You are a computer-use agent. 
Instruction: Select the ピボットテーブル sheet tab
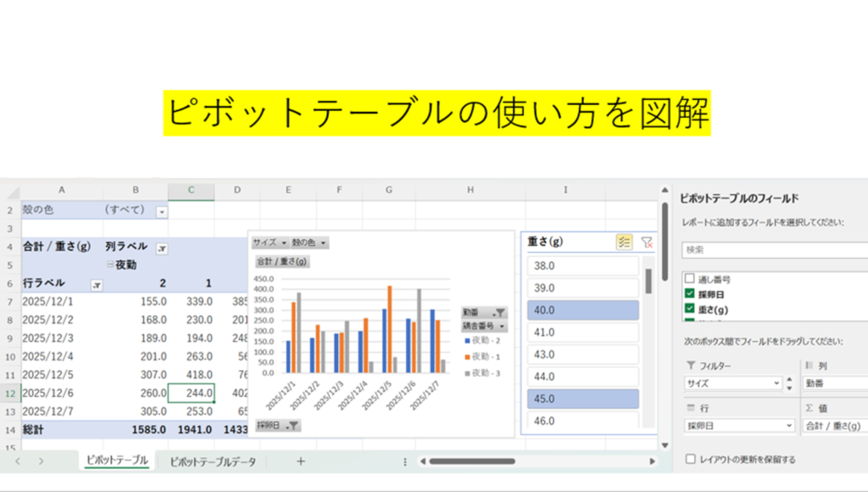click(116, 461)
